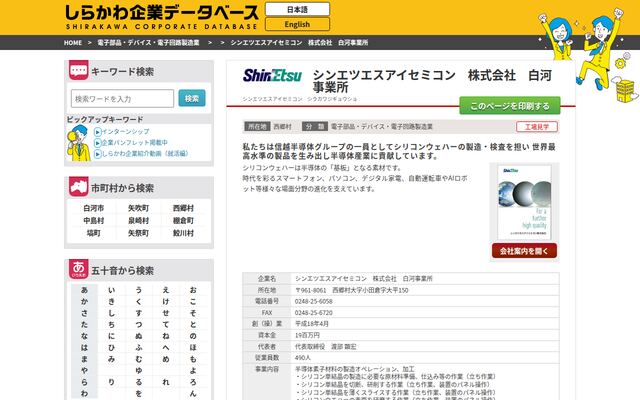Open 企業パンフレット掲載中 pickup keyword
The width and height of the screenshot is (640, 400).
(x=134, y=142)
